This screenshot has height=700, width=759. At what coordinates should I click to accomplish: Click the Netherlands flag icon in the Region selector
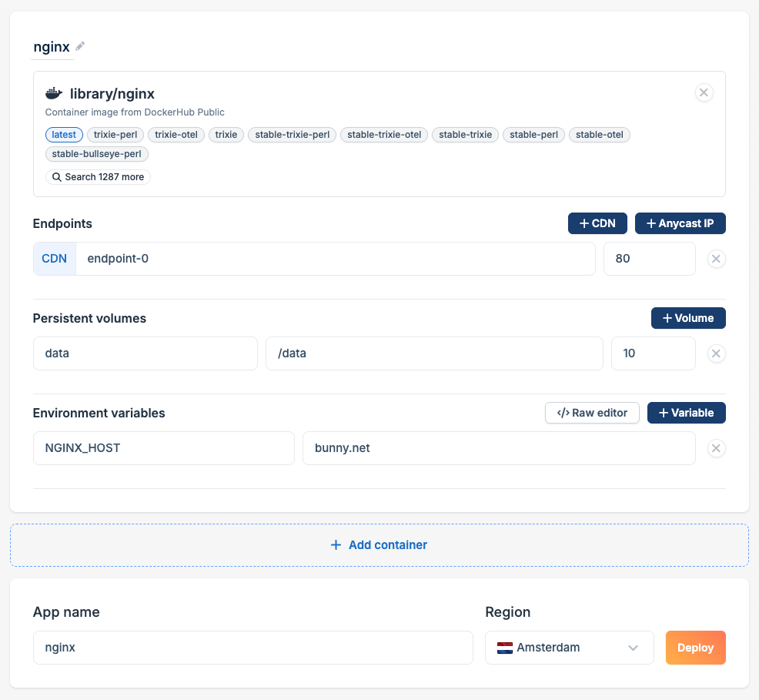tap(505, 648)
